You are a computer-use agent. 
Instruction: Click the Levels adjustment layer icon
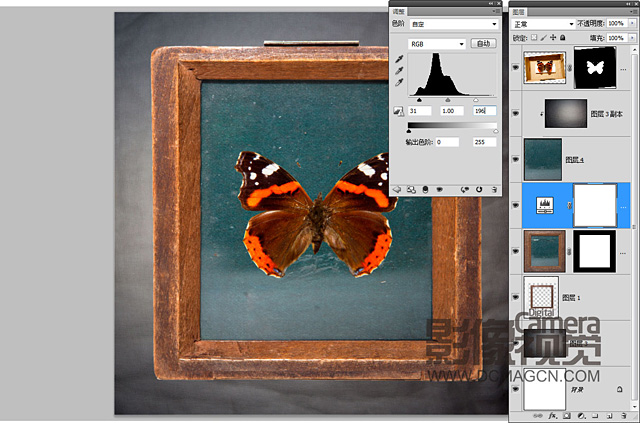click(544, 205)
